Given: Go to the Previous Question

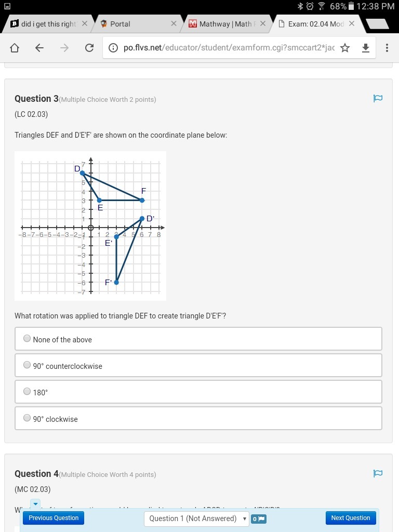Looking at the screenshot, I should pyautogui.click(x=54, y=518).
